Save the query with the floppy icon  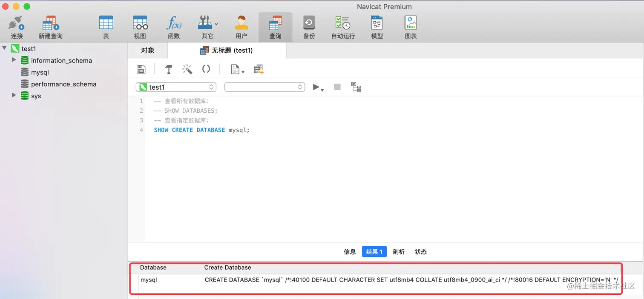tap(141, 69)
